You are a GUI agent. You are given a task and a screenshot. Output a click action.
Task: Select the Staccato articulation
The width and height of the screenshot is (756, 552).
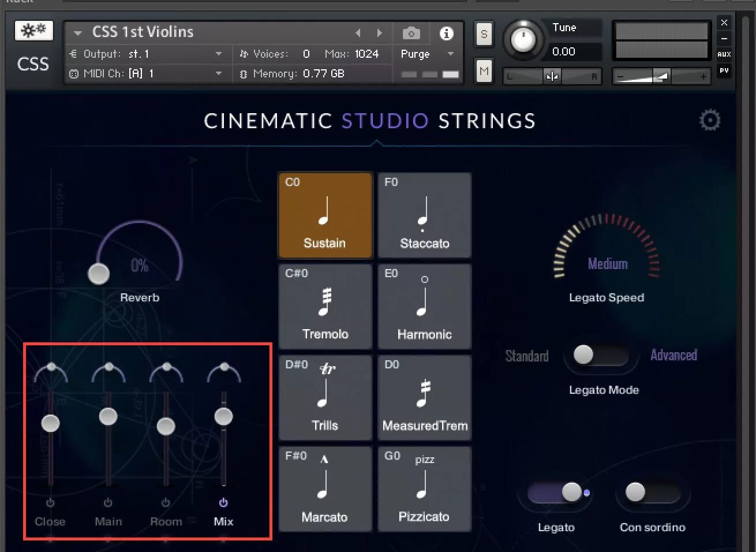pos(425,215)
